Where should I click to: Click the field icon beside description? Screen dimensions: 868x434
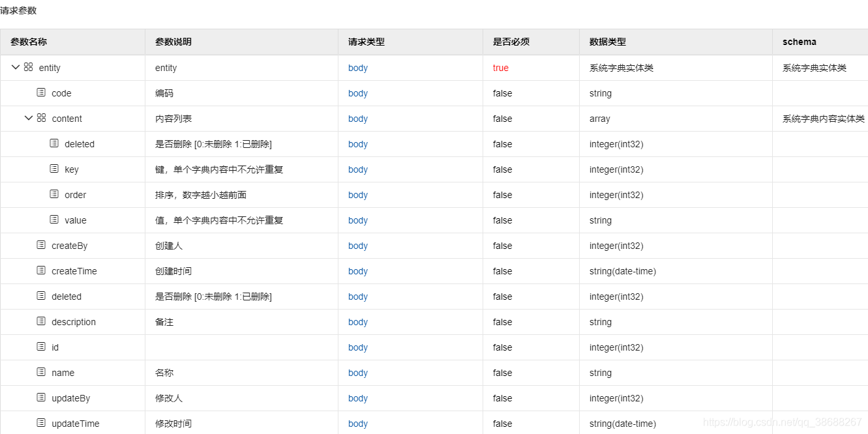click(41, 321)
